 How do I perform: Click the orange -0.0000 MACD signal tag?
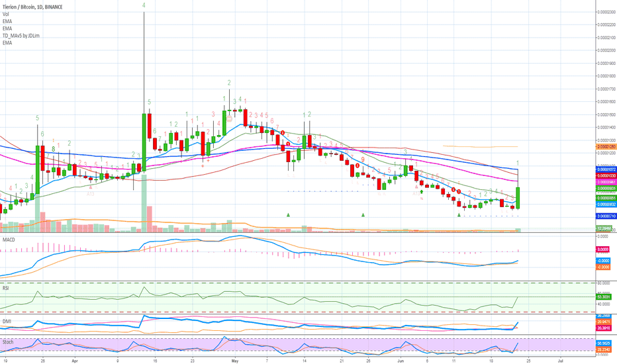[x=603, y=267]
